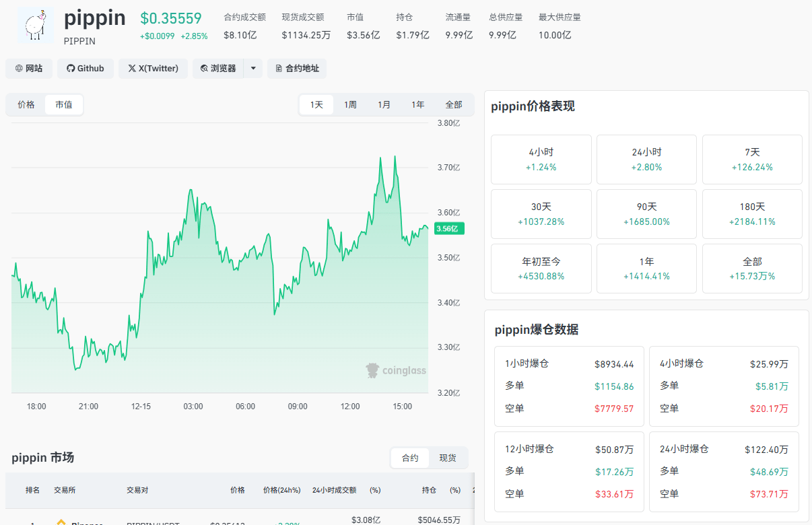Click the 1年 +1414.41% performance card
This screenshot has width=812, height=525.
tap(647, 269)
